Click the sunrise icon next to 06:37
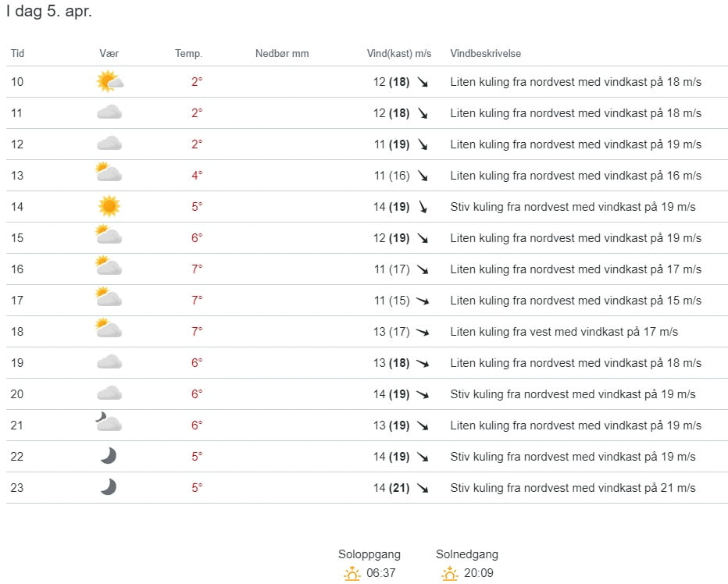The width and height of the screenshot is (728, 584). pos(352,575)
